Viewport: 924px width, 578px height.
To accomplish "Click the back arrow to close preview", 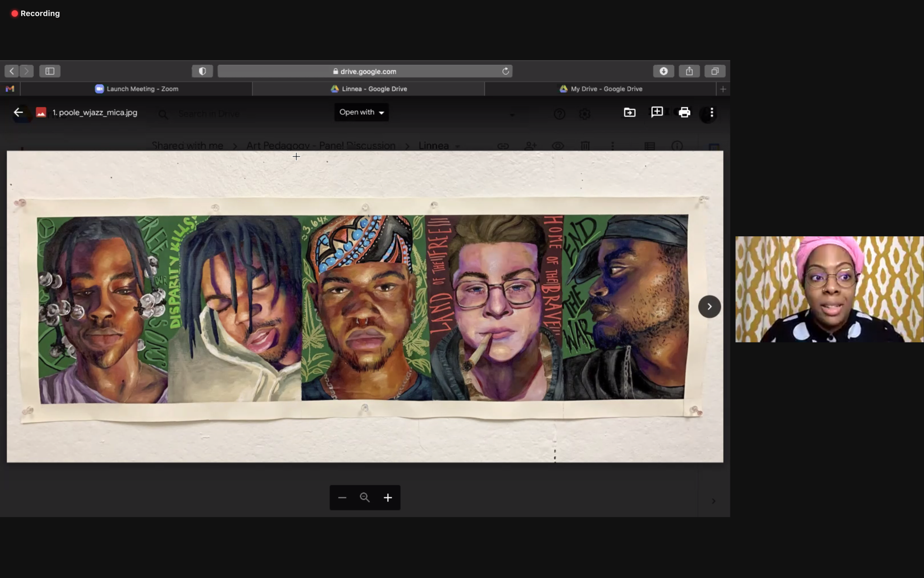I will pyautogui.click(x=18, y=112).
